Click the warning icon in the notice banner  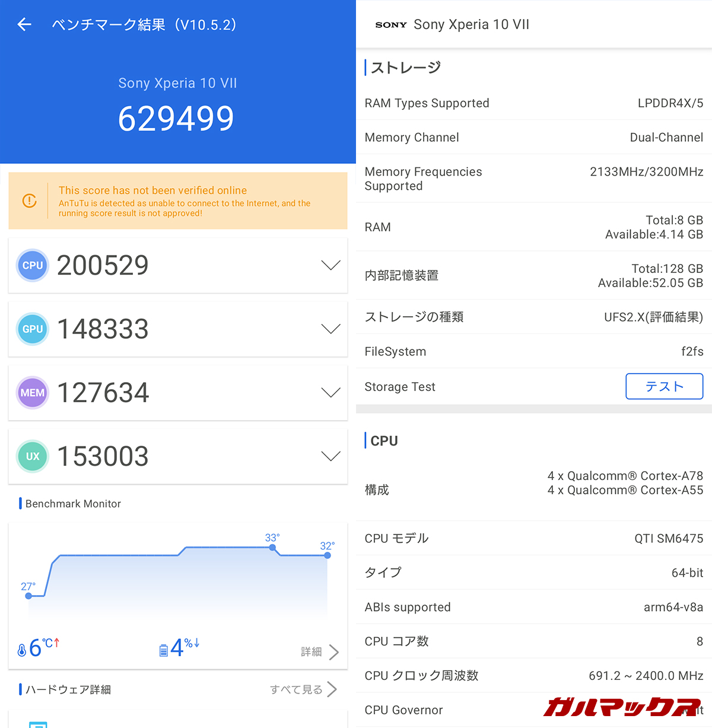tap(30, 201)
